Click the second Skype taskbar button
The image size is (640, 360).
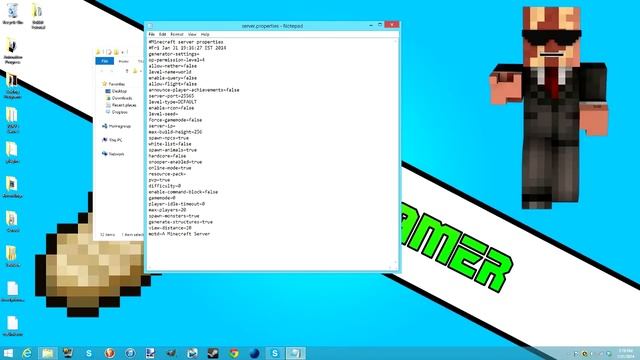[x=275, y=353]
